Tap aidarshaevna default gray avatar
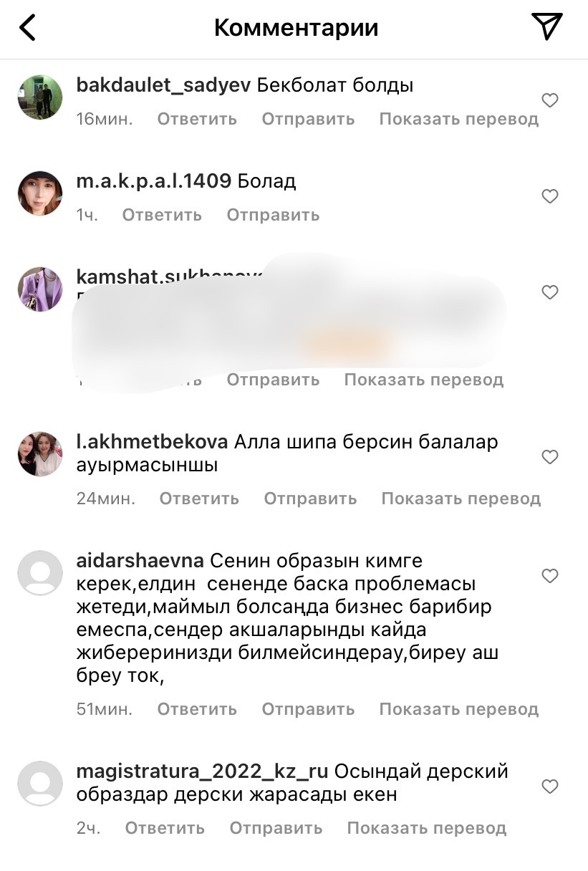Image resolution: width=588 pixels, height=871 pixels. click(40, 573)
